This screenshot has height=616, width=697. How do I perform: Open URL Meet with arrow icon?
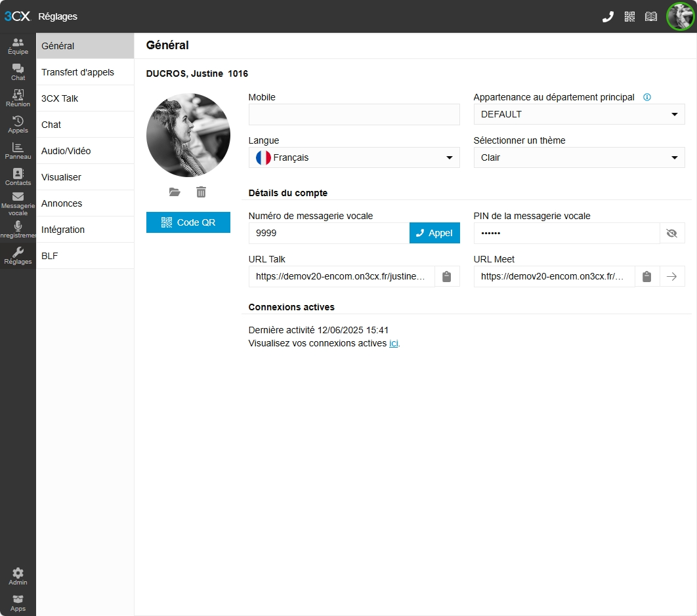coord(671,276)
